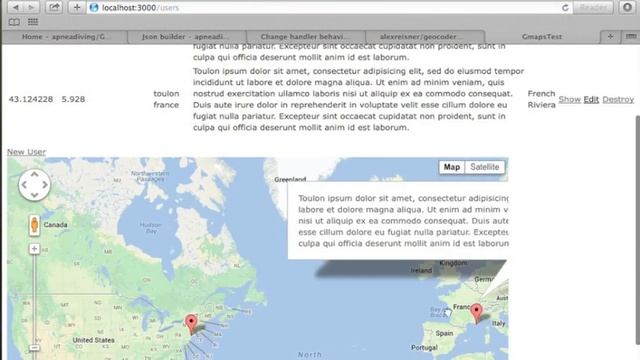Open Show link for toulon france row
The height and width of the screenshot is (360, 640).
click(569, 99)
